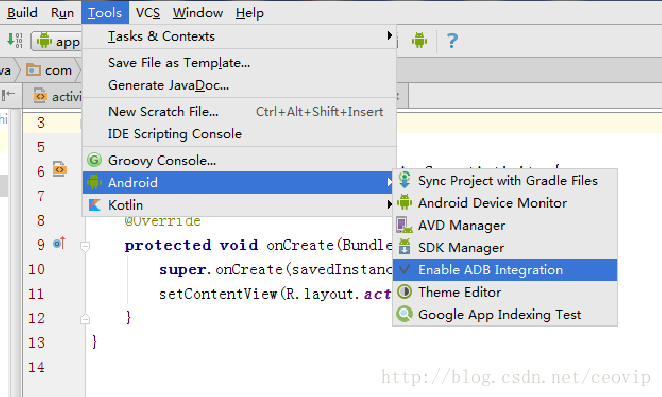Image resolution: width=662 pixels, height=397 pixels.
Task: Click the AVD Manager device icon
Action: point(404,226)
